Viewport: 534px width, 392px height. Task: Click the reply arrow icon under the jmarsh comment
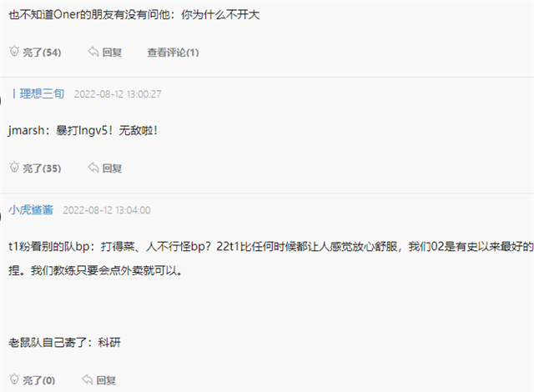tap(93, 168)
